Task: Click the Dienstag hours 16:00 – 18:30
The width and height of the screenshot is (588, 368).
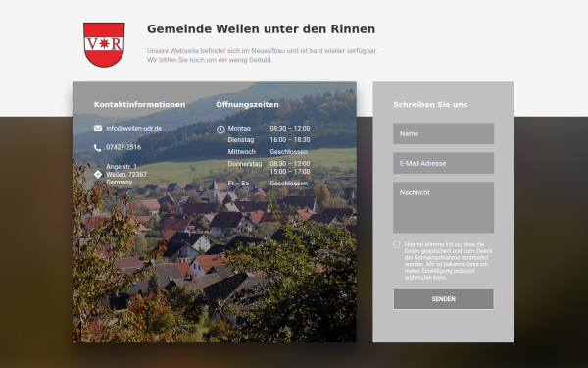Action: 290,139
